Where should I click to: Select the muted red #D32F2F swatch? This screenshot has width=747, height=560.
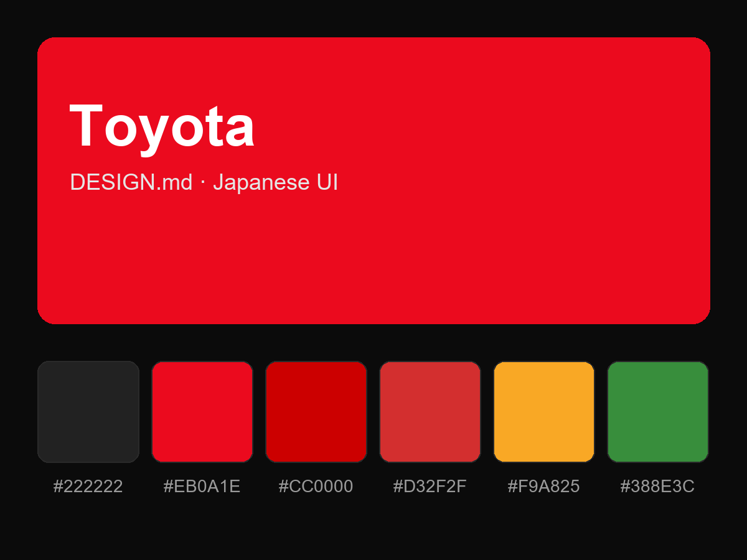(430, 412)
